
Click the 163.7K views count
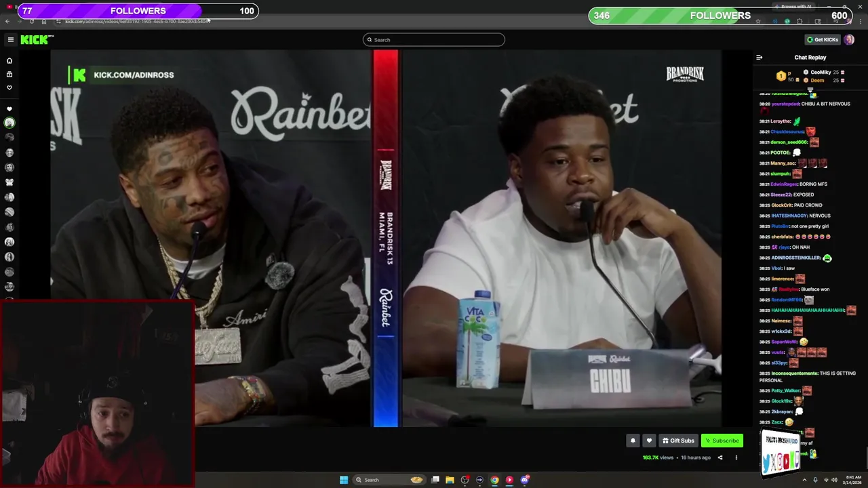[658, 457]
